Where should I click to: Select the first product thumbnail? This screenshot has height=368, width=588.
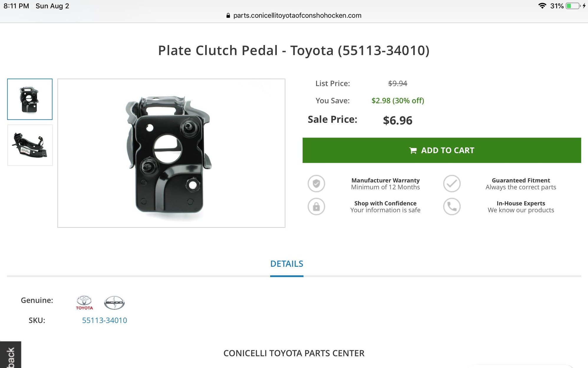tap(30, 99)
